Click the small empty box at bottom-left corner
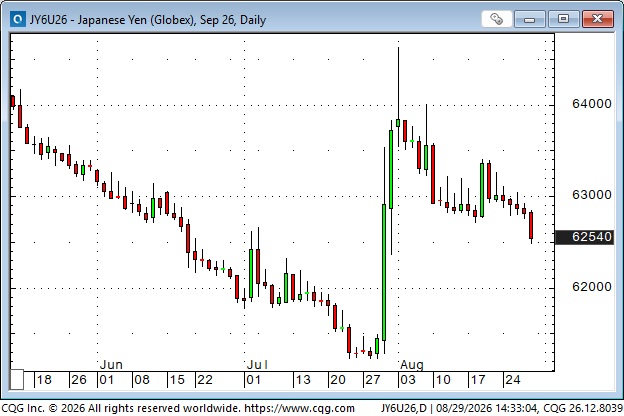 [x=17, y=380]
